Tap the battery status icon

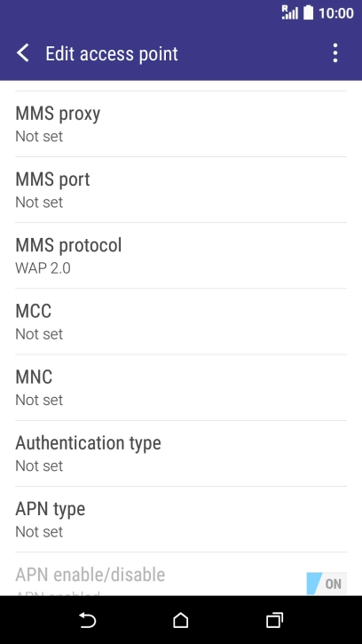pyautogui.click(x=308, y=12)
